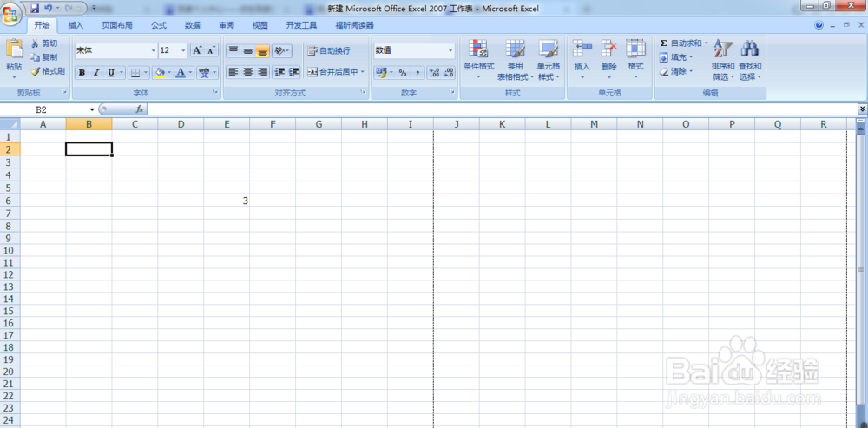Align text right

[x=262, y=72]
